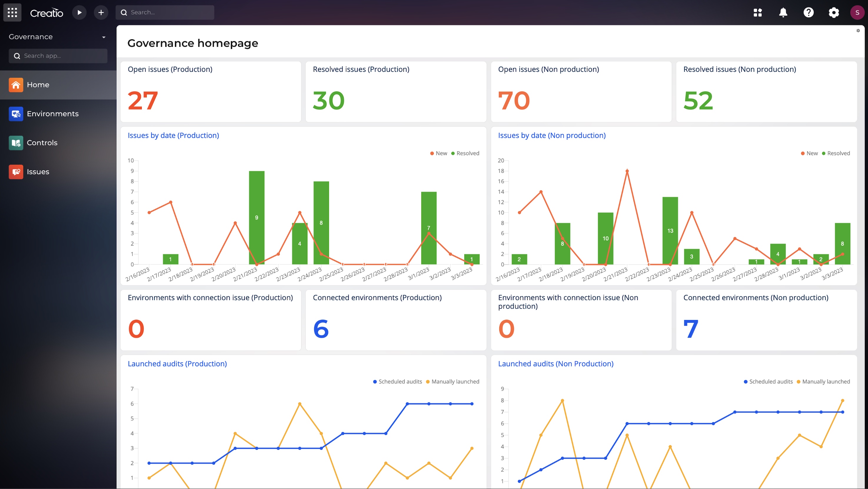Select Environments from the left navigation menu
The image size is (868, 489).
[x=53, y=114]
